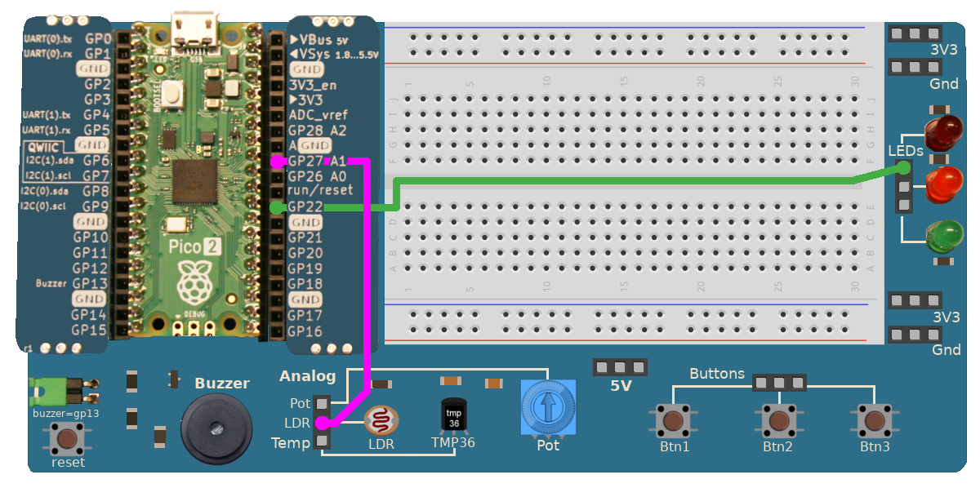980x488 pixels.
Task: Click the green LED
Action: (x=942, y=237)
